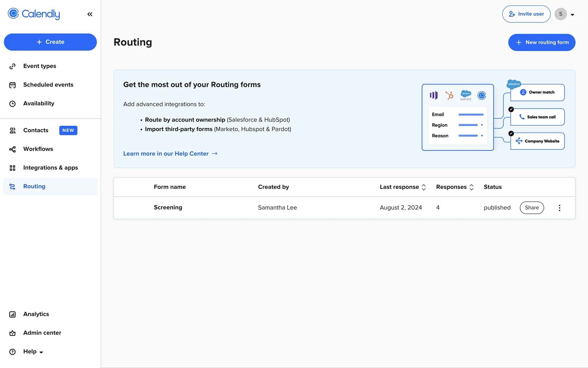
Task: Click the Workflows icon in sidebar
Action: (12, 149)
